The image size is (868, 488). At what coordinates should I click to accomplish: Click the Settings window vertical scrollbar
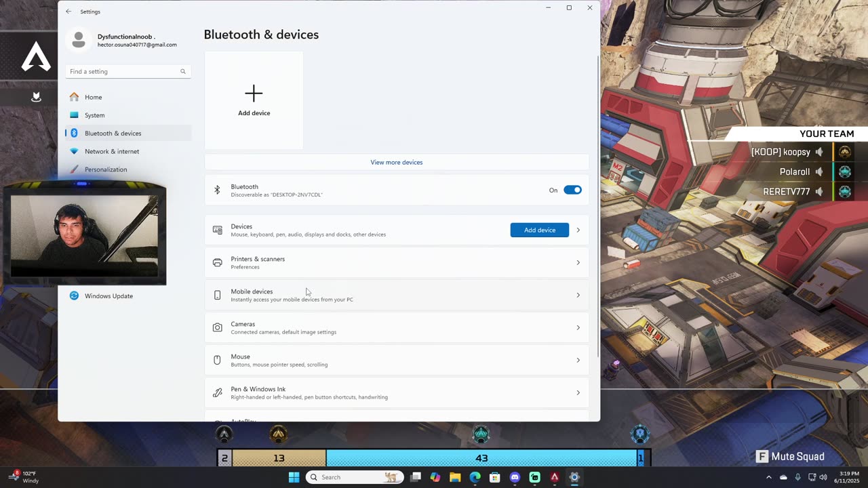tap(597, 207)
